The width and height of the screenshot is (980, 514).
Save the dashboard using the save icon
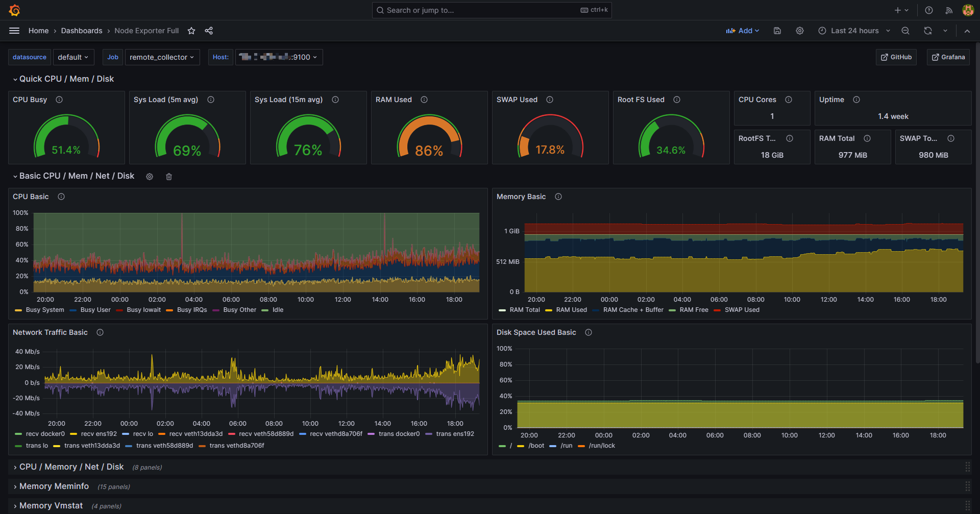point(777,31)
